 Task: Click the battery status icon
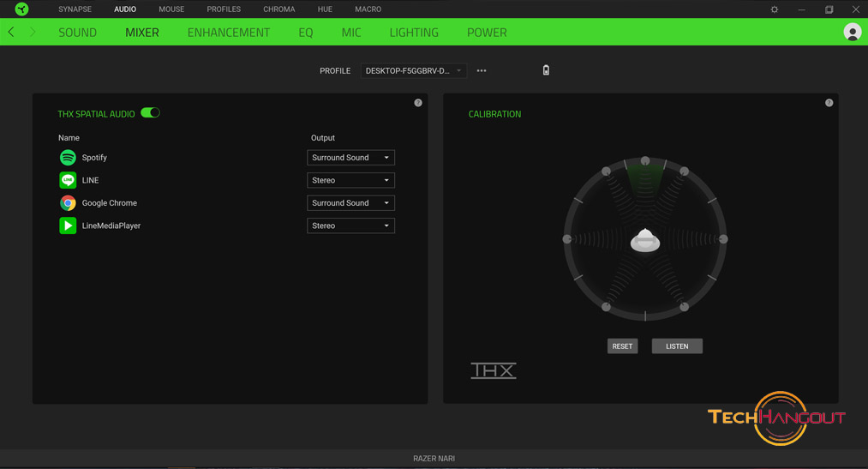tap(546, 70)
